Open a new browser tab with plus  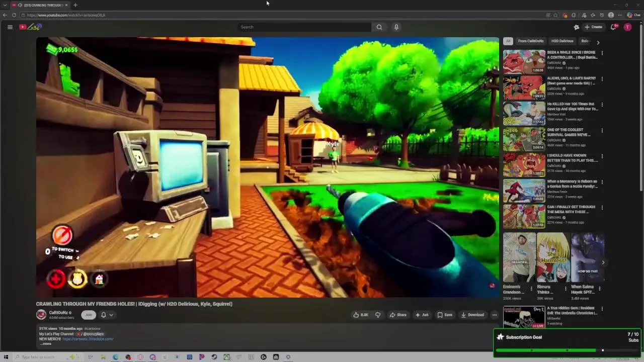coord(75,5)
